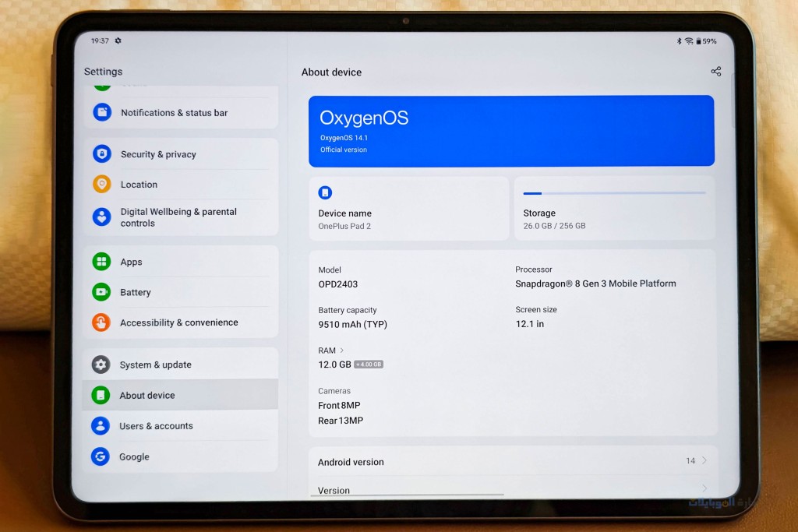Open the Device name card
Image resolution: width=798 pixels, height=532 pixels.
point(408,209)
